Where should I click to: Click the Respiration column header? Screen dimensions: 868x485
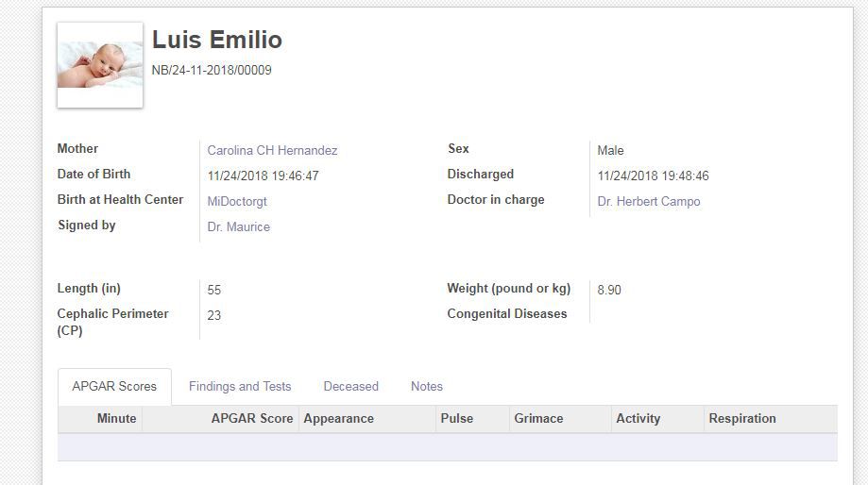click(742, 419)
